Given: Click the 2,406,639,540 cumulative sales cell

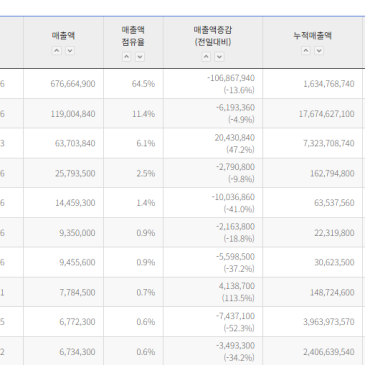Looking at the screenshot, I should point(312,351).
